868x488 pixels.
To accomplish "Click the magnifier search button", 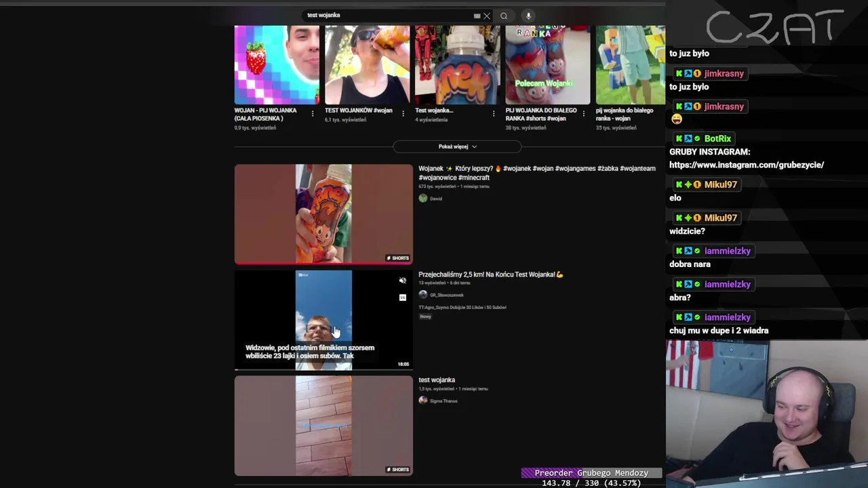I will click(x=504, y=16).
